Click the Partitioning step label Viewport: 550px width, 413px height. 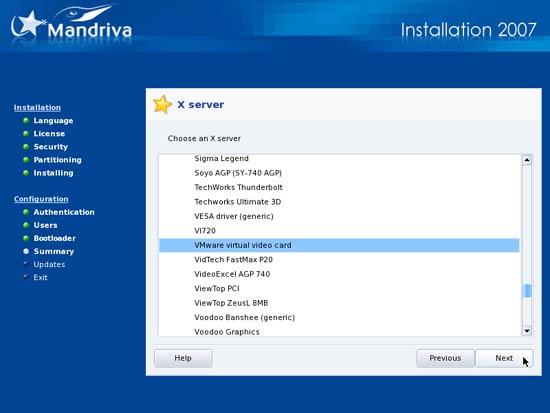tap(58, 160)
